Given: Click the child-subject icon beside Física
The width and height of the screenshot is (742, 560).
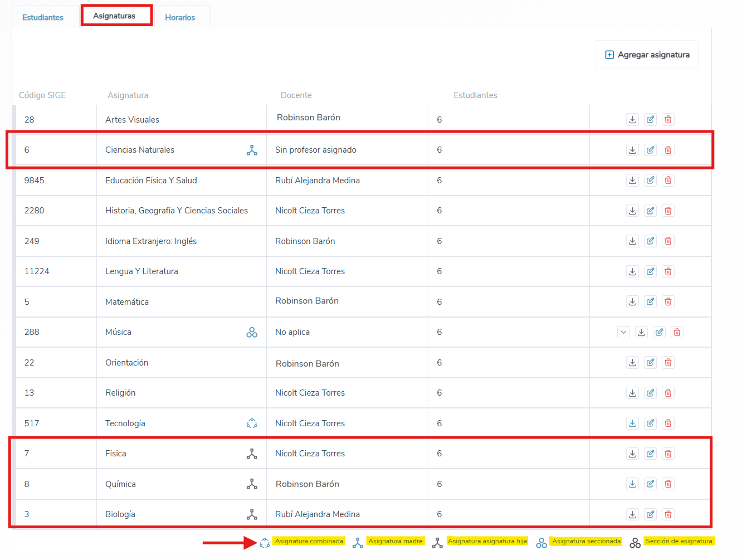Looking at the screenshot, I should coord(252,454).
